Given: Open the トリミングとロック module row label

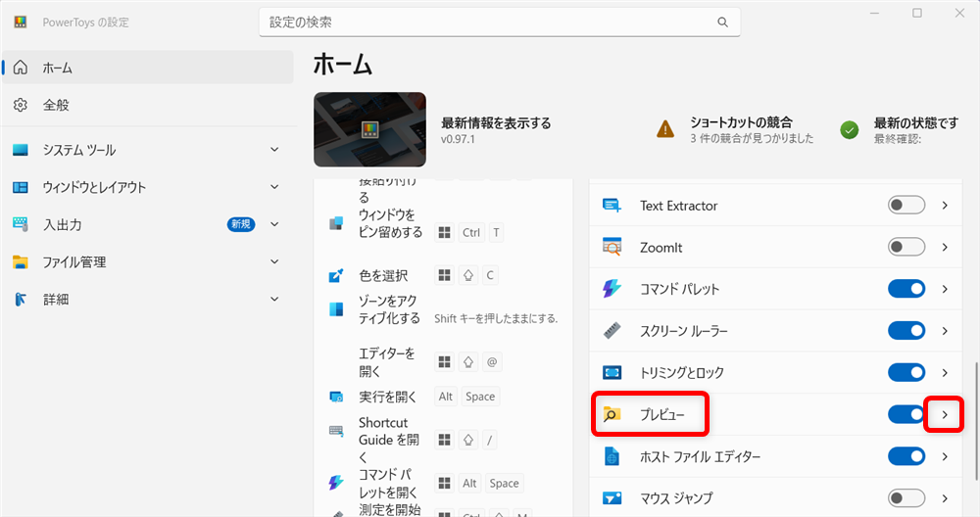Looking at the screenshot, I should (681, 373).
